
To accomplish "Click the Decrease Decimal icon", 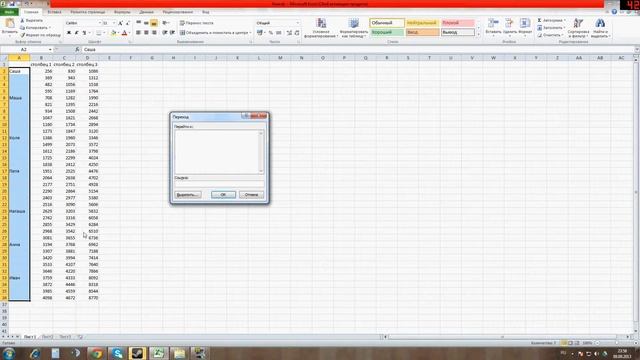I will [297, 33].
